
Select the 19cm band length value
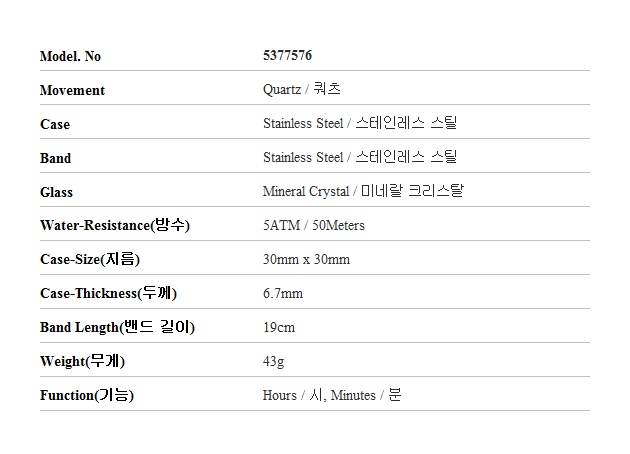click(x=279, y=328)
